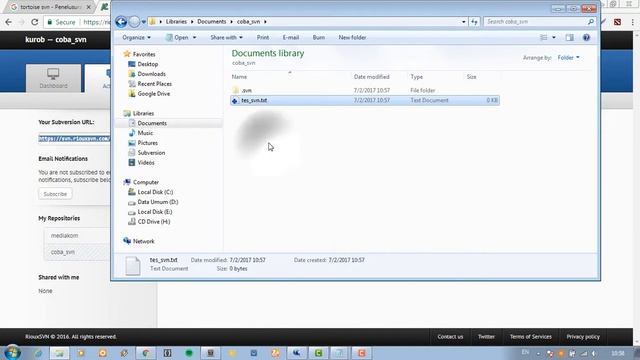The height and width of the screenshot is (360, 640).
Task: Sort by Date modified column
Action: click(371, 77)
